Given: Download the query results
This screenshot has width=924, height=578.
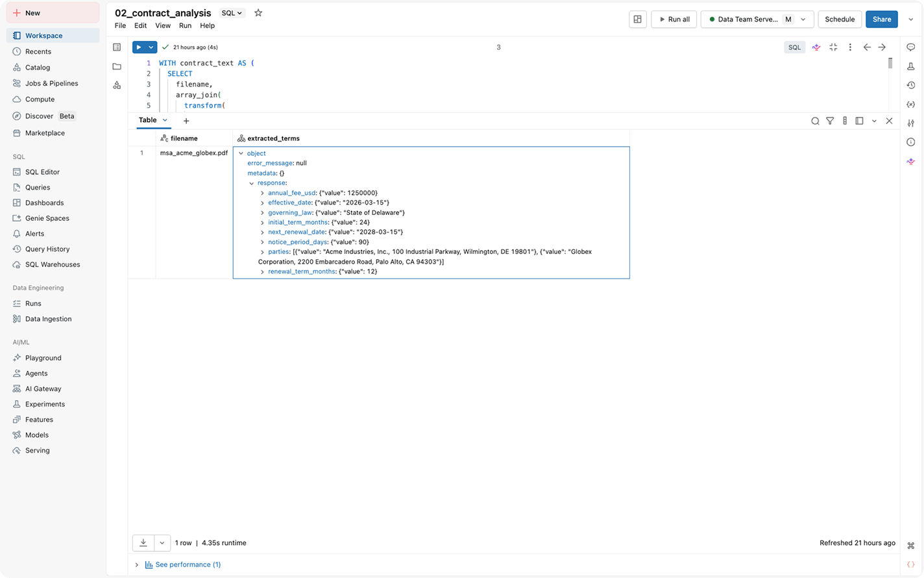Looking at the screenshot, I should point(143,543).
